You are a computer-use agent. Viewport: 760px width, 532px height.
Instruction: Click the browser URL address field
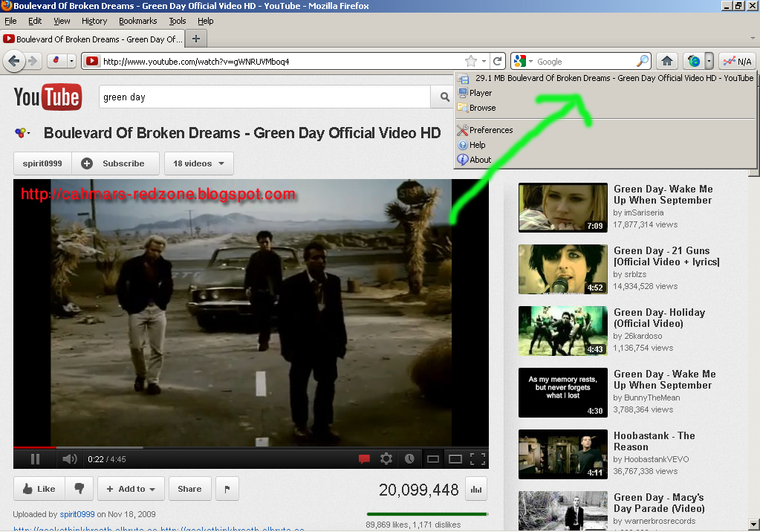point(282,61)
